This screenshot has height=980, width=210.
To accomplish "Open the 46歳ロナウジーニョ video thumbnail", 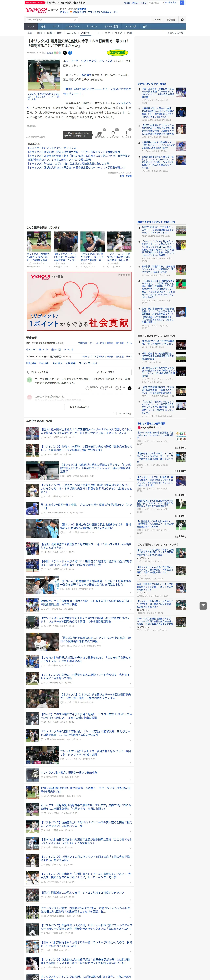I will point(181,345).
